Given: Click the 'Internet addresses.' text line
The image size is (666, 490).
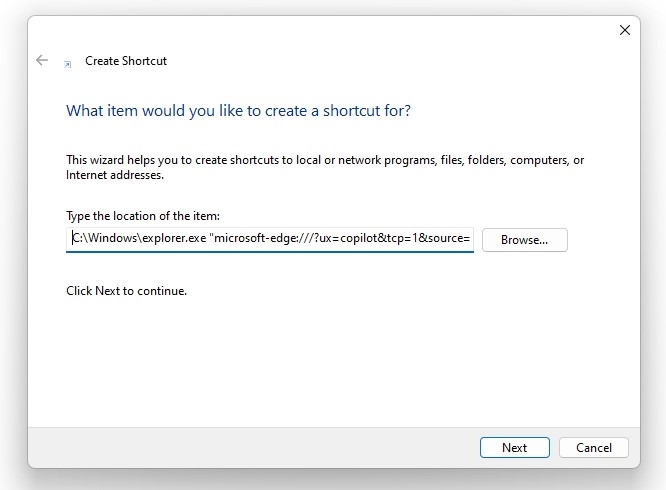Looking at the screenshot, I should tap(115, 175).
